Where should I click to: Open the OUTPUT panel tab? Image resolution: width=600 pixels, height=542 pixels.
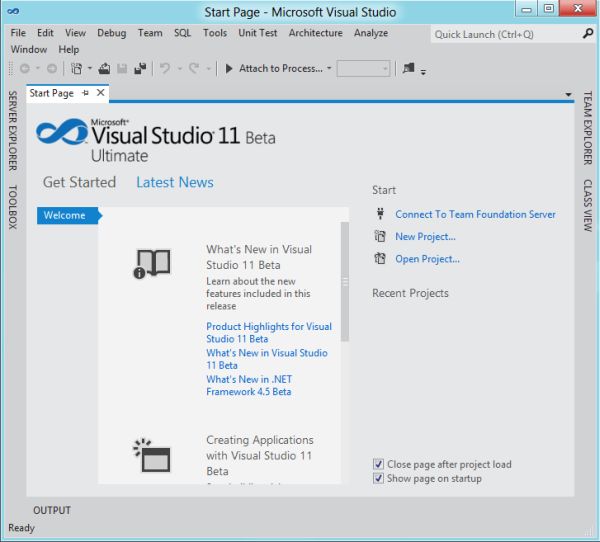coord(52,510)
